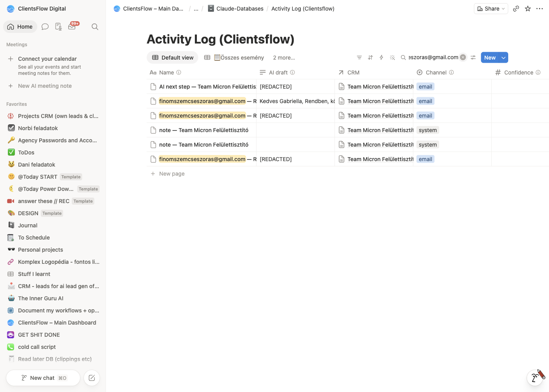Viewport: 549px width, 392px height.
Task: Open the inbox with 99+ badge
Action: click(72, 27)
